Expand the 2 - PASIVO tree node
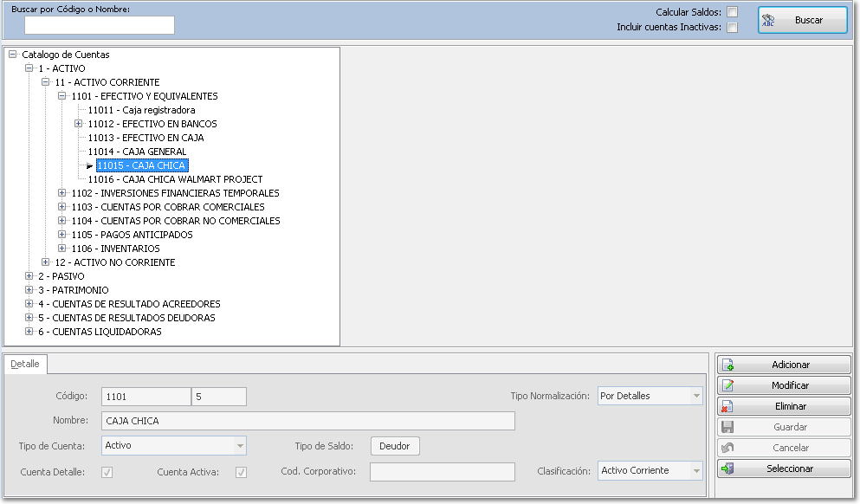This screenshot has height=504, width=860. [28, 276]
